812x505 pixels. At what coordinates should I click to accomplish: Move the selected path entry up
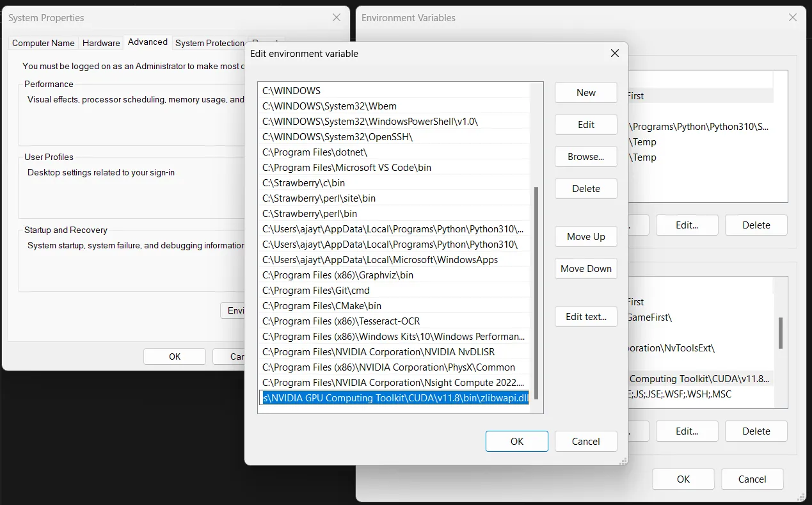click(586, 237)
